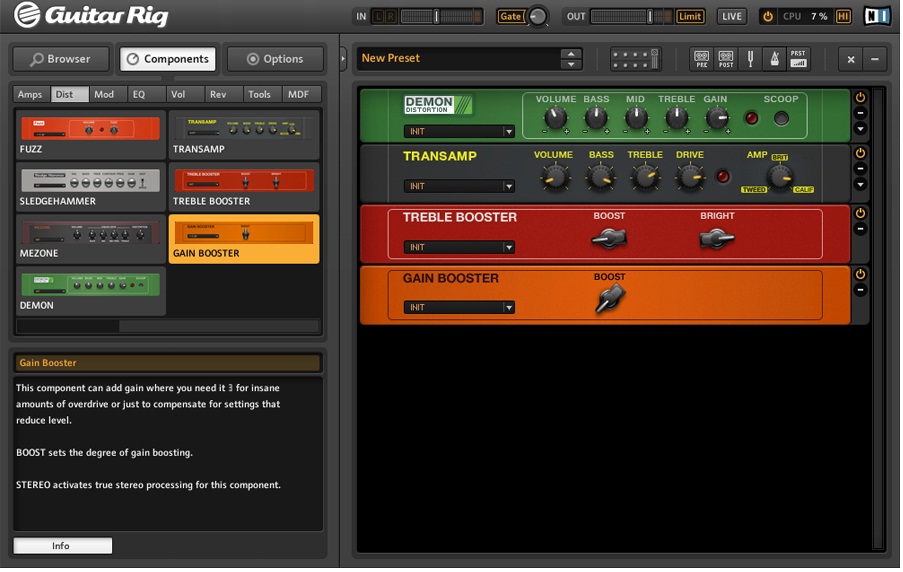The image size is (903, 572).
Task: Click the Guitar Rig logo
Action: 91,15
